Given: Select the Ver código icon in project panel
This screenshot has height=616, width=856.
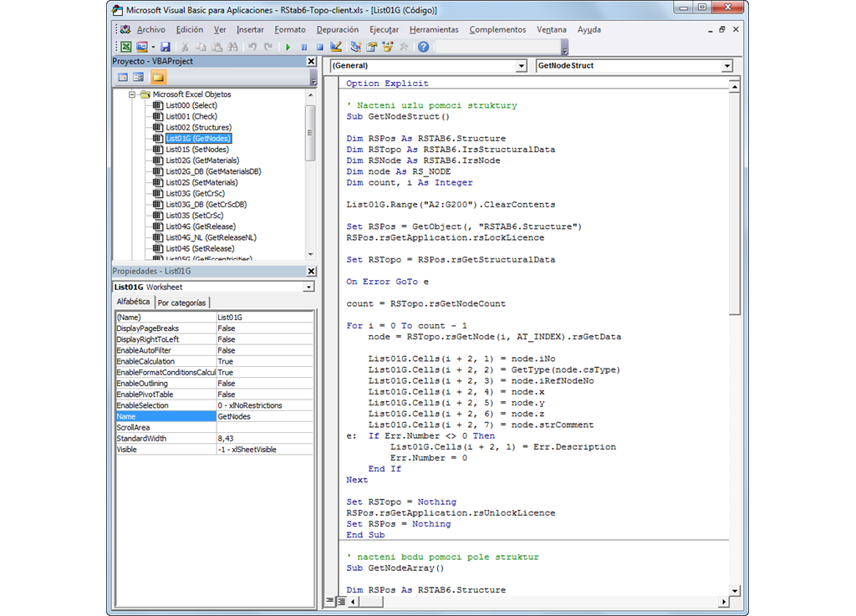Looking at the screenshot, I should [x=123, y=76].
